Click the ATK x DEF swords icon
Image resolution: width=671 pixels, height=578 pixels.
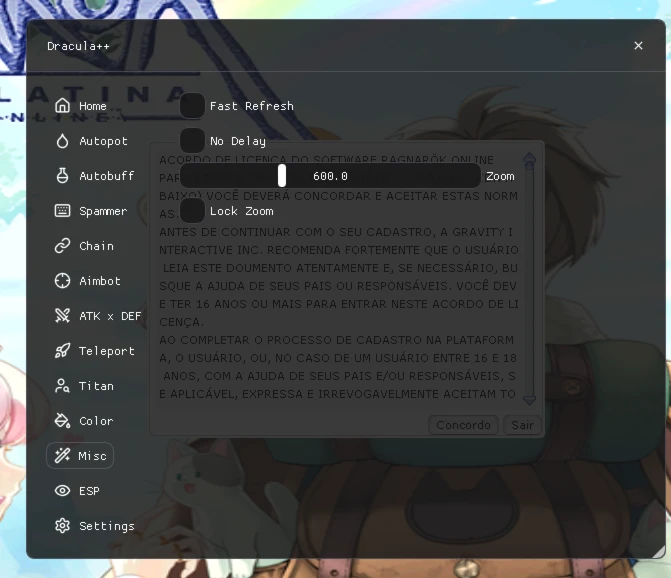[62, 316]
